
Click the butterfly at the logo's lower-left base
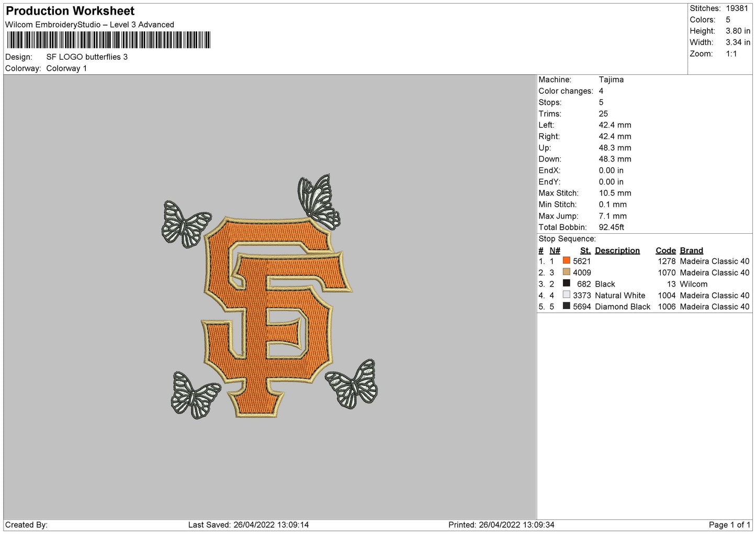click(195, 395)
